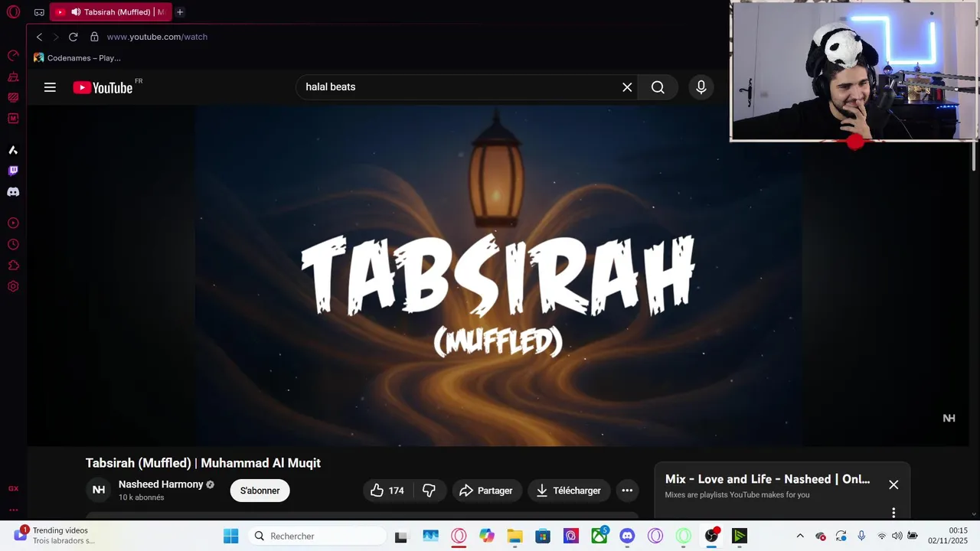980x551 pixels.
Task: Open the Windows Start menu
Action: point(230,536)
